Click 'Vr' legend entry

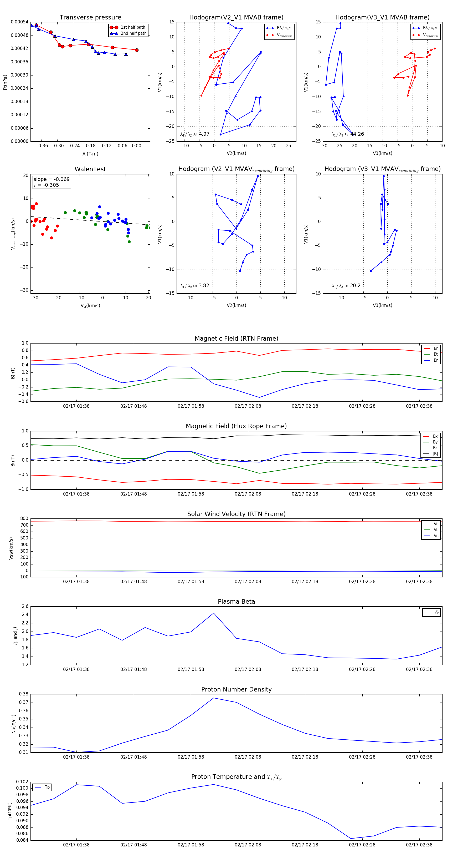pos(431,524)
